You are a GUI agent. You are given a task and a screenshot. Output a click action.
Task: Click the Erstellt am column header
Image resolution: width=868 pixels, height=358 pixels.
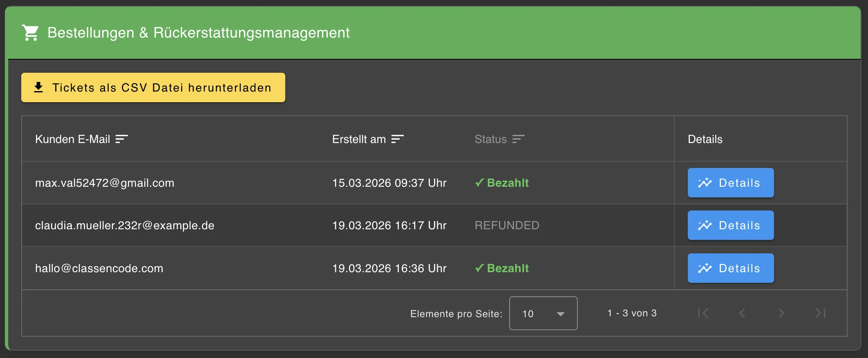[x=359, y=139]
